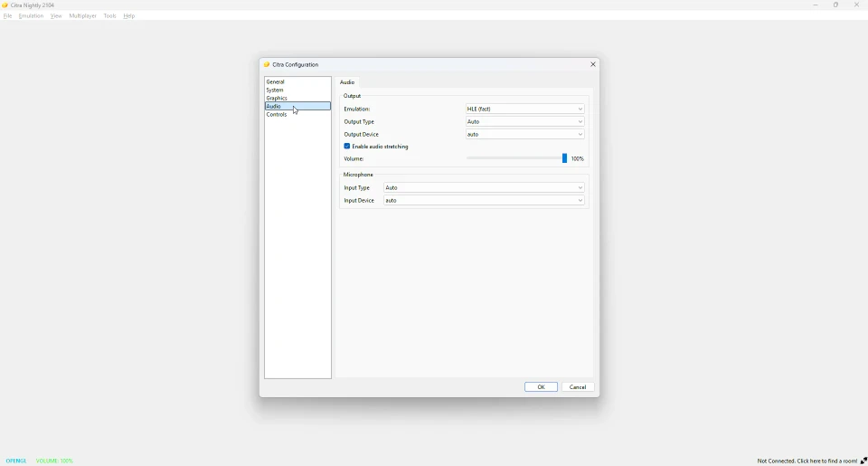The height and width of the screenshot is (466, 868).
Task: Select General in the configuration list
Action: (x=297, y=81)
